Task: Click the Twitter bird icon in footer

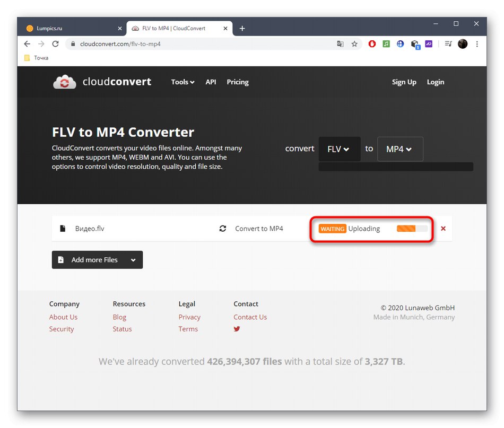Action: click(237, 329)
